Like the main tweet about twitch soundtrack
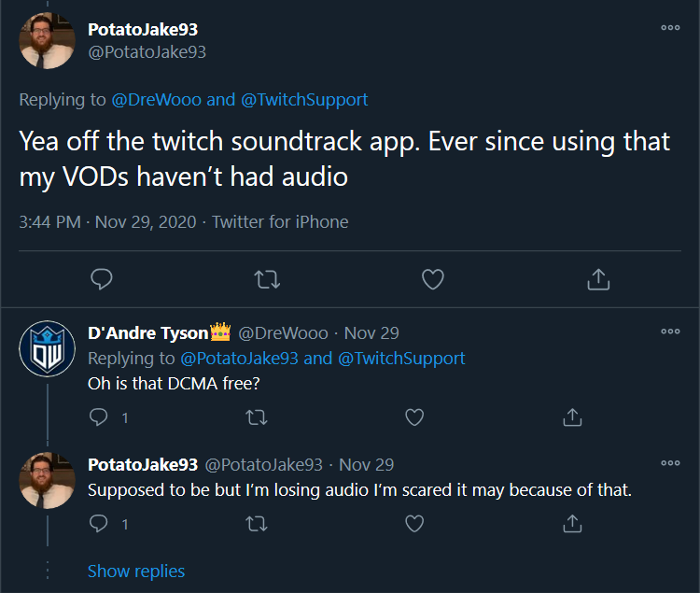The image size is (700, 593). click(432, 278)
